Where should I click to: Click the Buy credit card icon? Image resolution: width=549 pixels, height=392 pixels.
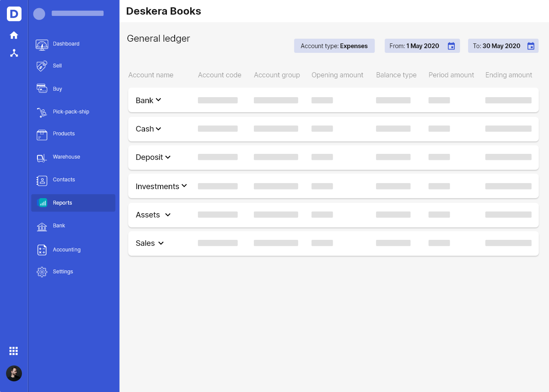tap(42, 89)
